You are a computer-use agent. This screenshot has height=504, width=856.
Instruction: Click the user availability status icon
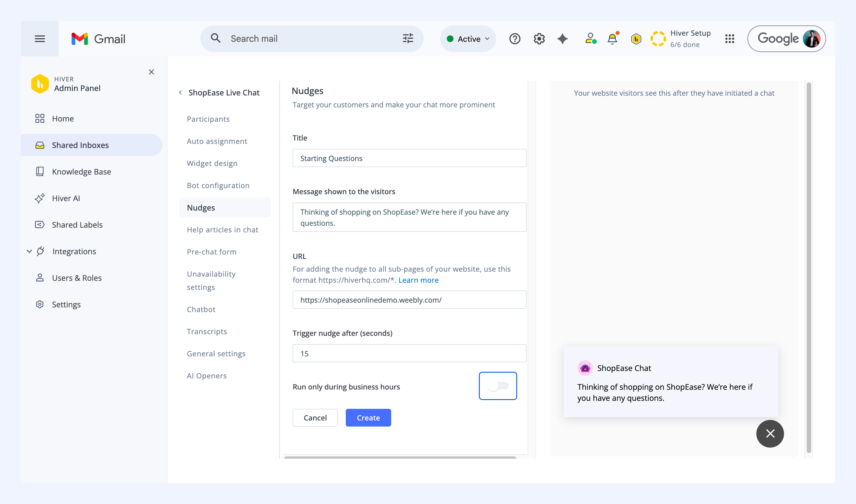pos(591,38)
